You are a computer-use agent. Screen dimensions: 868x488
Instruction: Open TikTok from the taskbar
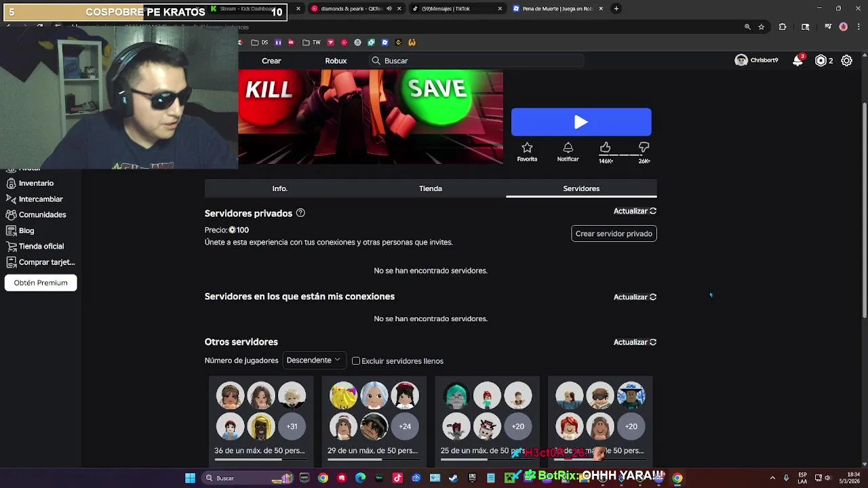click(x=397, y=478)
